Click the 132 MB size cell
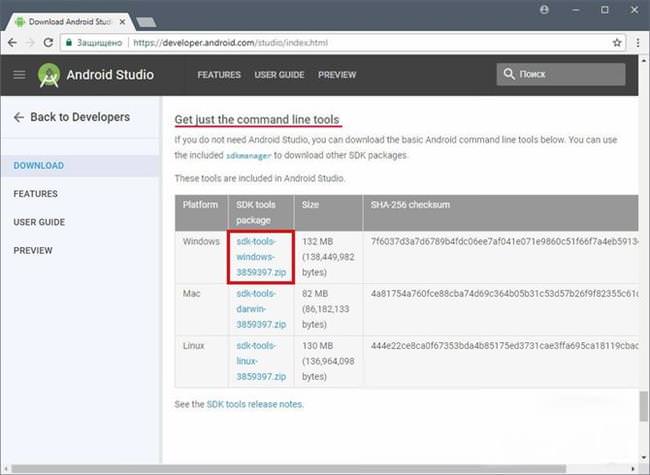Viewport: 650px width, 475px height. (x=328, y=257)
